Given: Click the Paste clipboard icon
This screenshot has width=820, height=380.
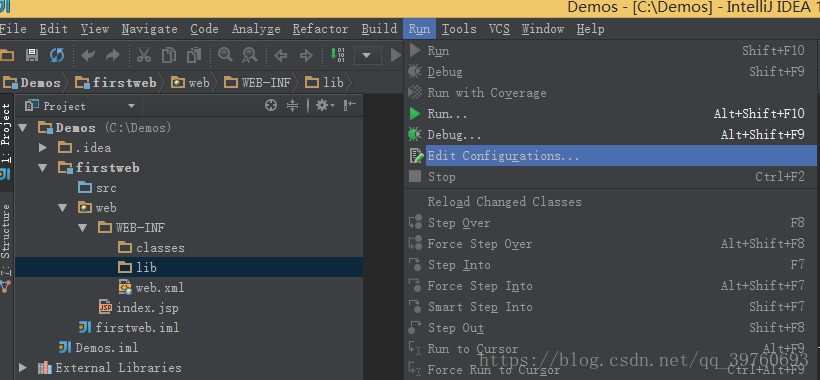Looking at the screenshot, I should (x=194, y=55).
